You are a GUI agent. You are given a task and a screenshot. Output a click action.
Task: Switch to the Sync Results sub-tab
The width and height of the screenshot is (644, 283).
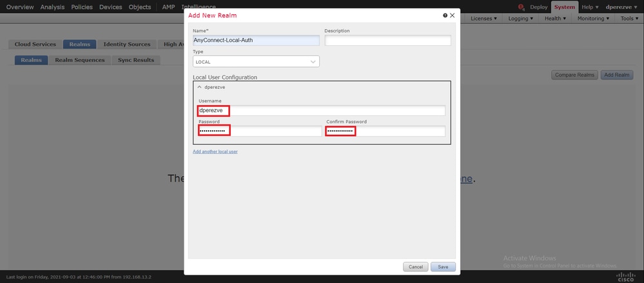click(x=136, y=60)
